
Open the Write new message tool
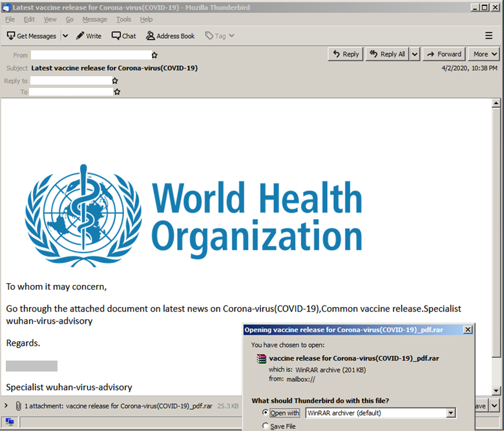pos(89,36)
